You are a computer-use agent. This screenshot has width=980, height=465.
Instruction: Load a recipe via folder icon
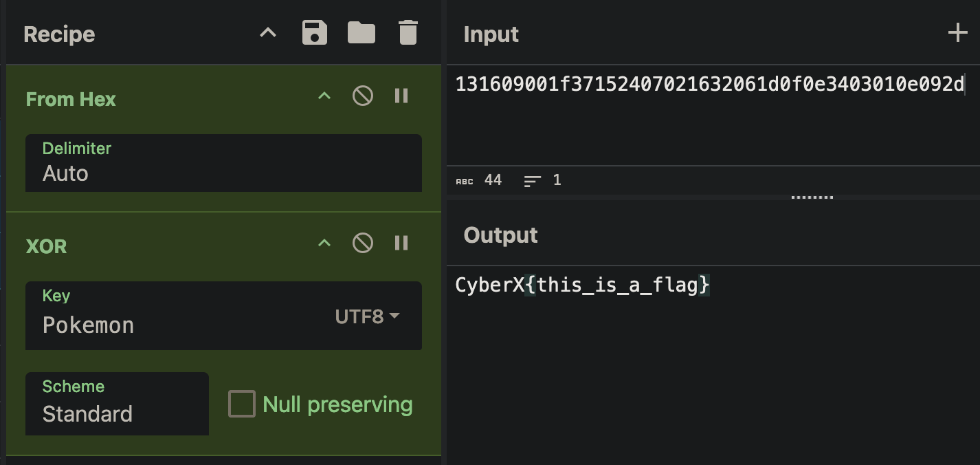(x=361, y=33)
